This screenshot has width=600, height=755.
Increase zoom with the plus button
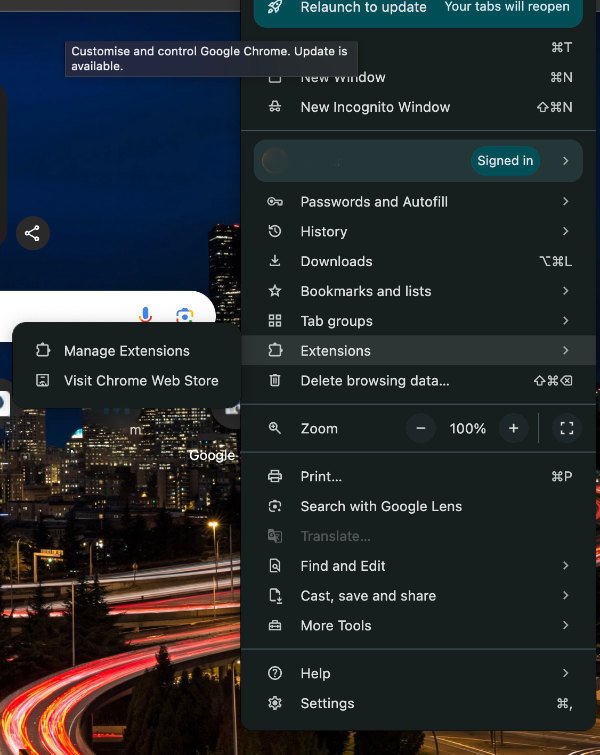[513, 428]
